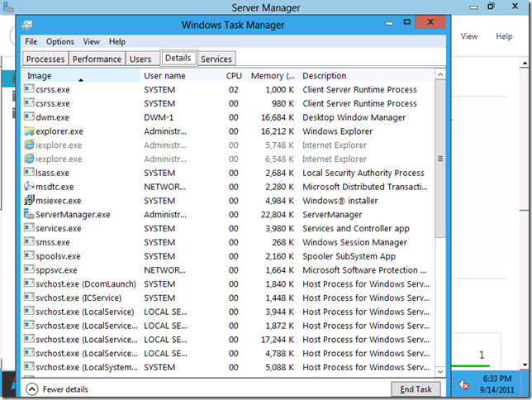Switch to the Services tab

[216, 59]
